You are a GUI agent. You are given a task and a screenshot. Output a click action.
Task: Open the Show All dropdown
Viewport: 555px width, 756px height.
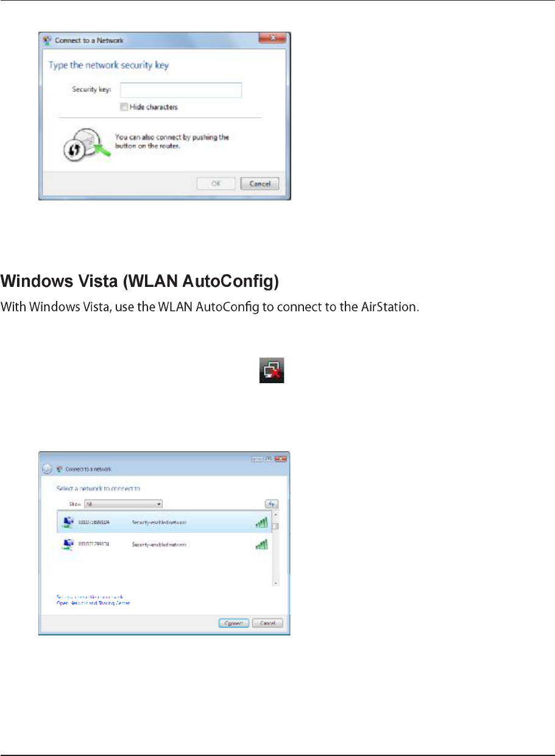tap(123, 504)
